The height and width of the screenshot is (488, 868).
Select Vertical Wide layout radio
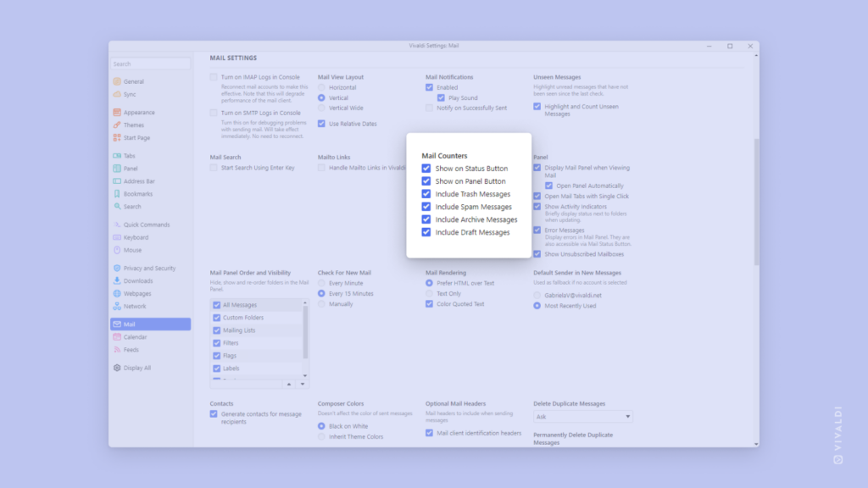tap(321, 108)
